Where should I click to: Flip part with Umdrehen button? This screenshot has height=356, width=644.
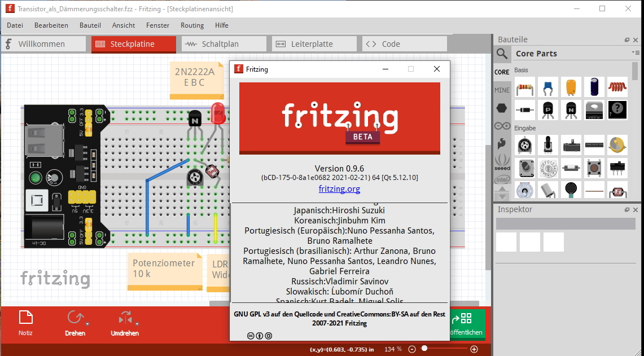click(124, 323)
